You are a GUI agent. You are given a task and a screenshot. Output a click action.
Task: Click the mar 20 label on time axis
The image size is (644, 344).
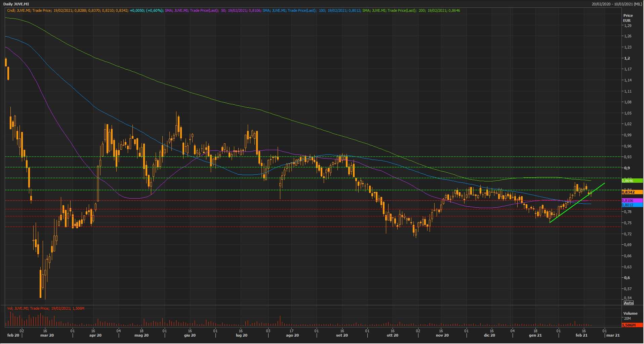(x=47, y=335)
